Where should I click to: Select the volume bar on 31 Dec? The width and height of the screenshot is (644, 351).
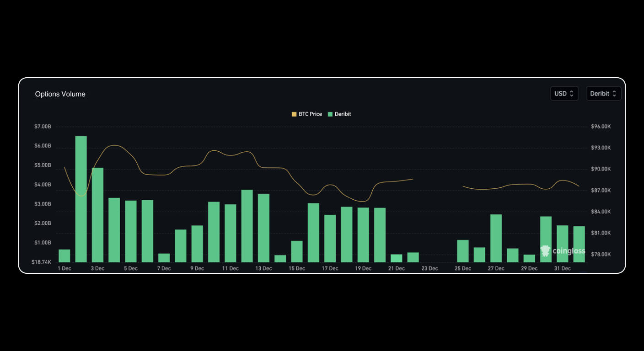pyautogui.click(x=562, y=245)
